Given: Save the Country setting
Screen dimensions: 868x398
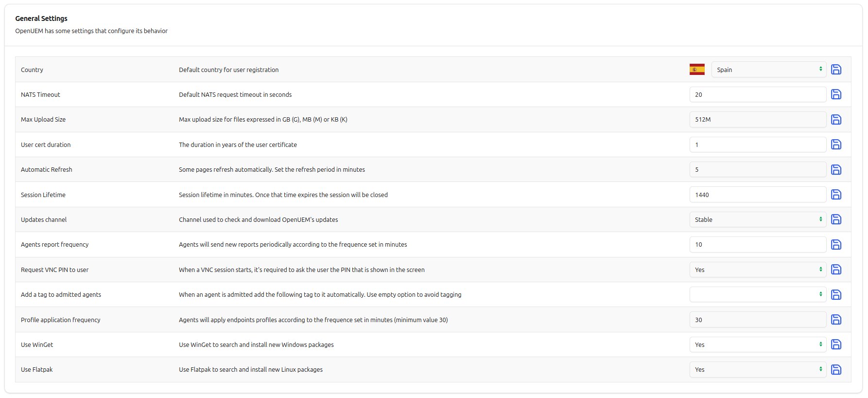Looking at the screenshot, I should 836,70.
